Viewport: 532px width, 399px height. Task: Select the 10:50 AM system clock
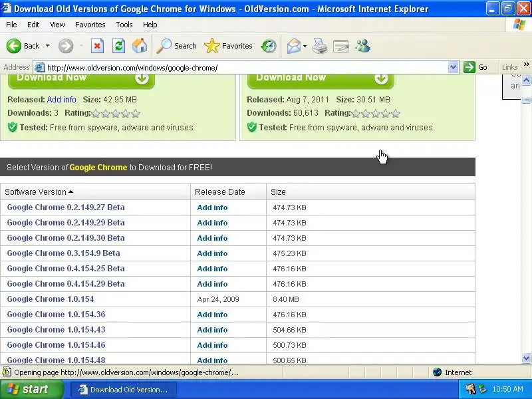click(507, 389)
